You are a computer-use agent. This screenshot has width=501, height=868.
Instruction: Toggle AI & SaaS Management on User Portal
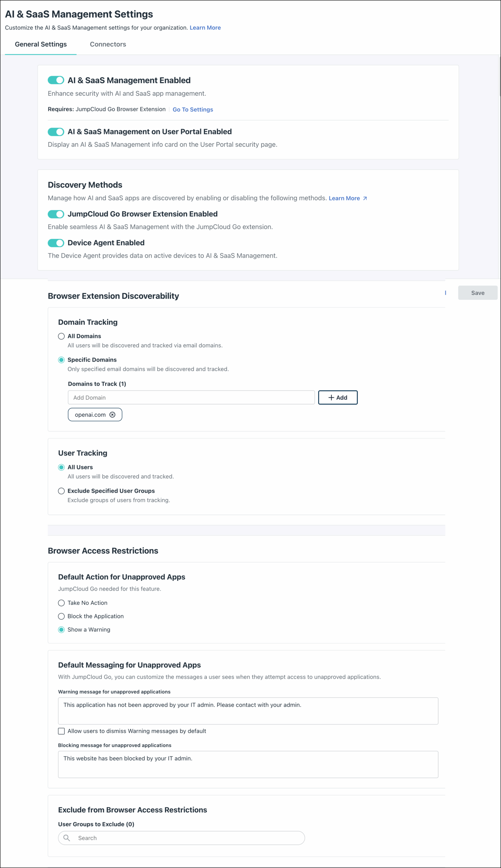(x=55, y=131)
